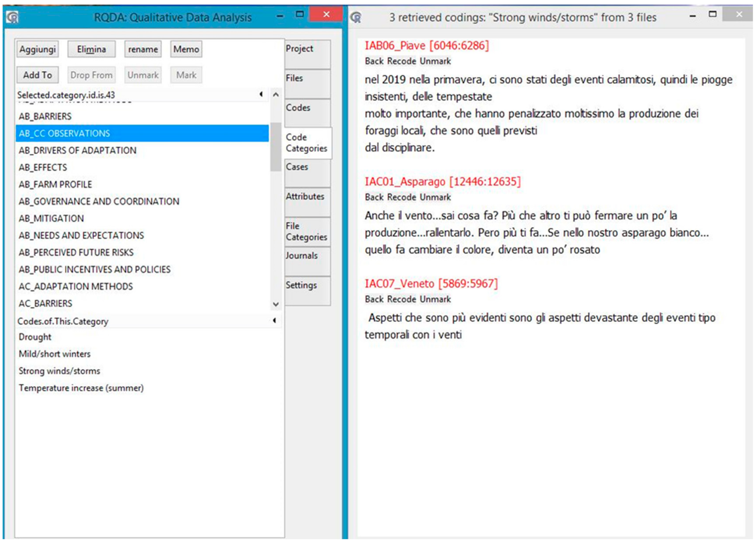
Task: Click the Memo button
Action: [x=186, y=49]
